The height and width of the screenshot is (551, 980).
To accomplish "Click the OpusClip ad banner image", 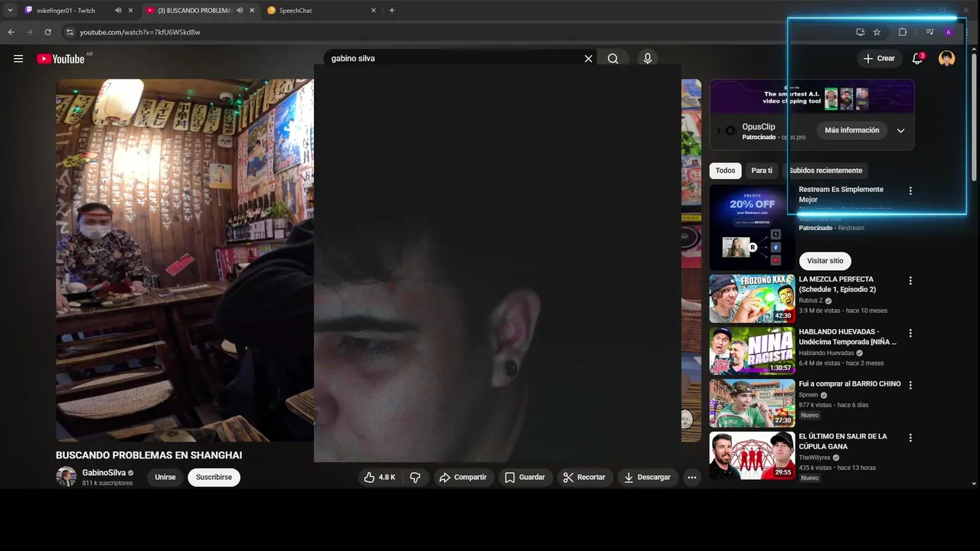I will 812,97.
